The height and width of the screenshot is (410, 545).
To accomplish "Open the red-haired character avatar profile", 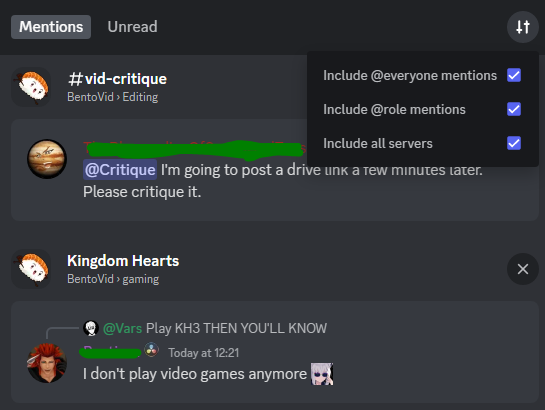I will 47,363.
